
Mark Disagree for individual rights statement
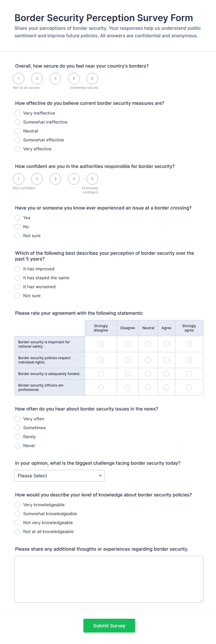[128, 360]
